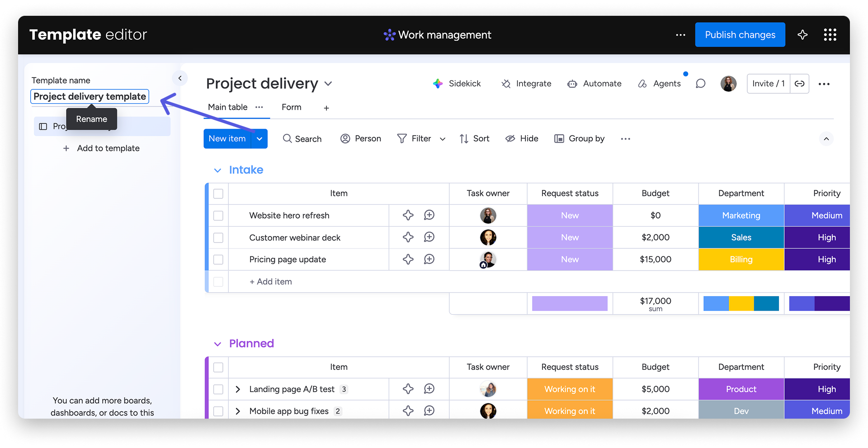
Task: Select the Main table tab
Action: pyautogui.click(x=227, y=107)
